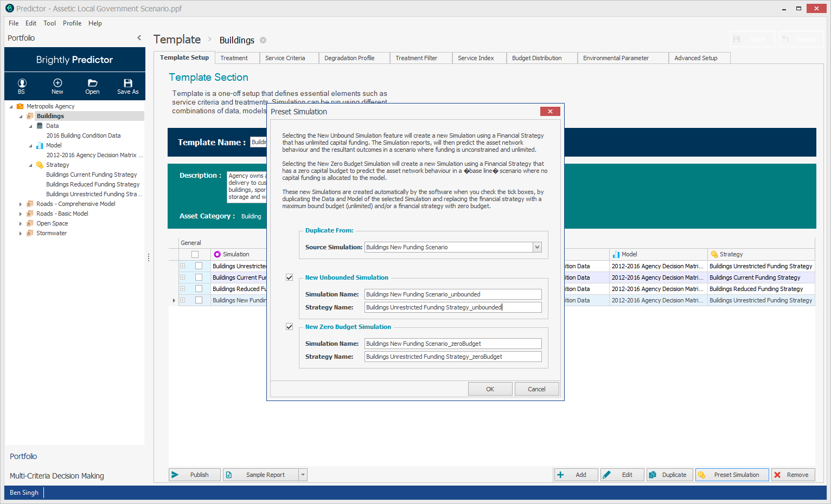Open the Tool menu

coord(49,23)
